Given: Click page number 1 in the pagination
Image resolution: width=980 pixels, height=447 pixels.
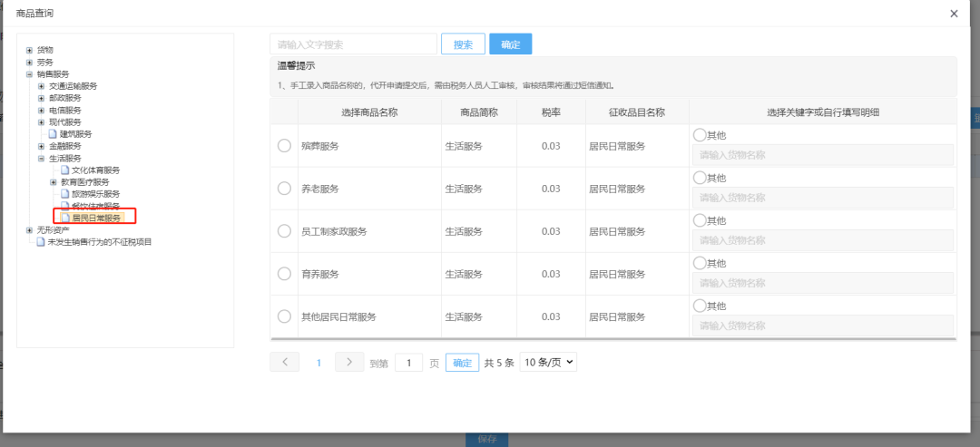Looking at the screenshot, I should click(318, 363).
